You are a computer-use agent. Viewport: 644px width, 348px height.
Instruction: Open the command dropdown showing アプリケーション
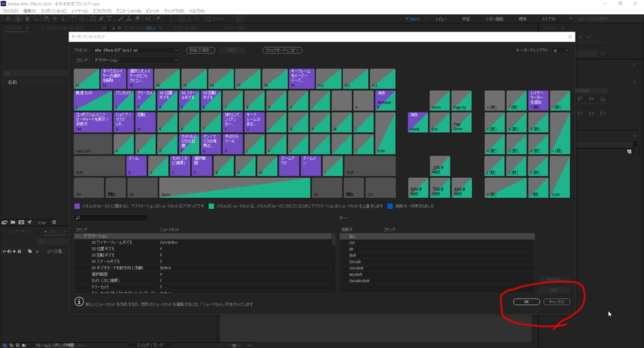135,60
